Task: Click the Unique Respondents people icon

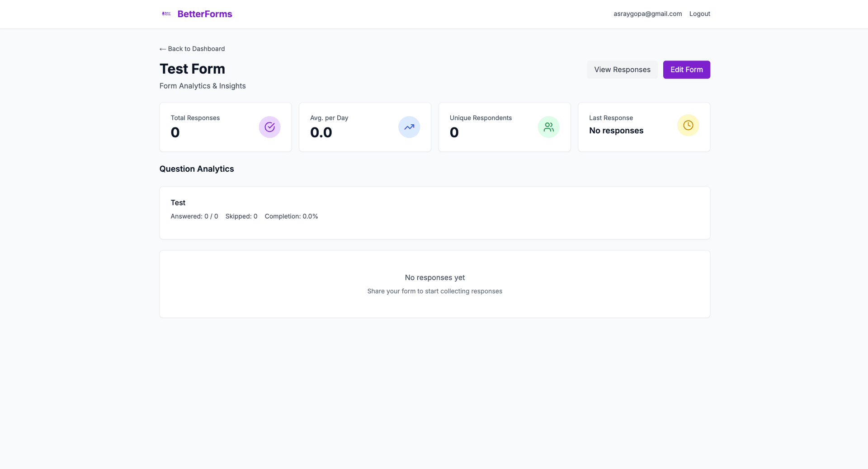Action: tap(548, 127)
